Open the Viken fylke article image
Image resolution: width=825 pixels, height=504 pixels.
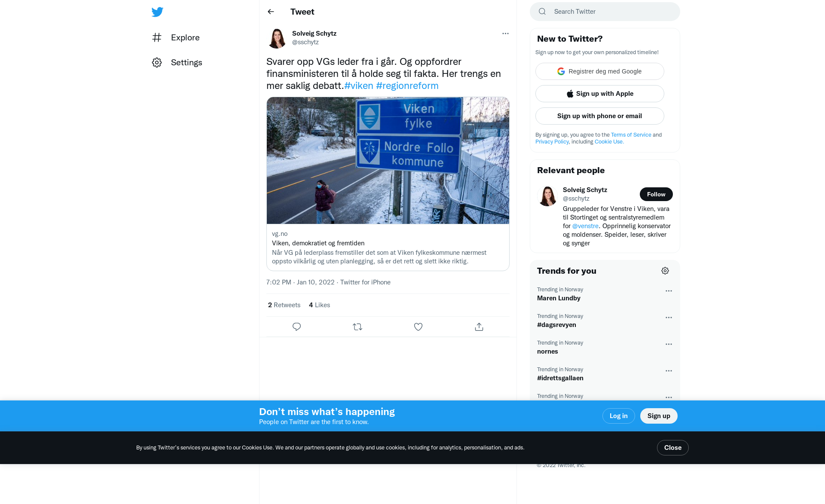tap(388, 160)
